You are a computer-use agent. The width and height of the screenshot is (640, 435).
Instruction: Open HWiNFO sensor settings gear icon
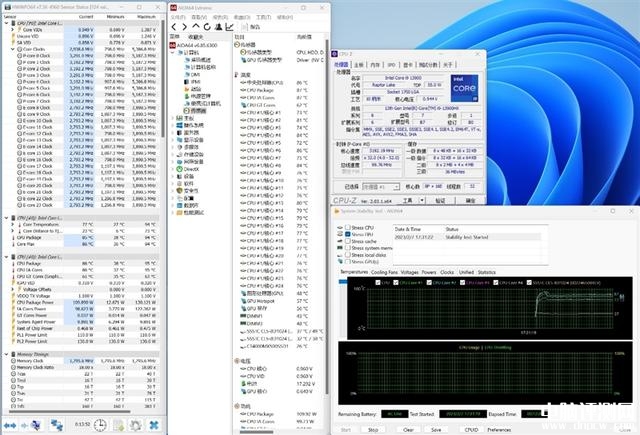136,425
